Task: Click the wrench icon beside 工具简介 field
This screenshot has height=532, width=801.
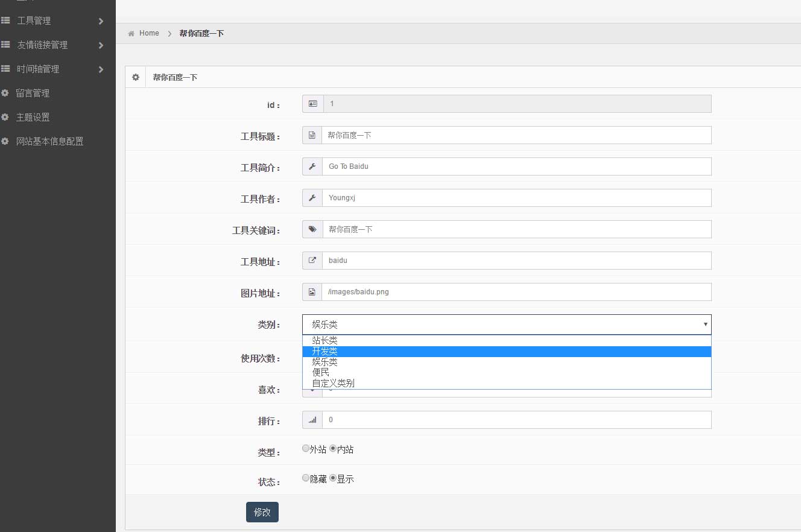Action: pyautogui.click(x=312, y=166)
